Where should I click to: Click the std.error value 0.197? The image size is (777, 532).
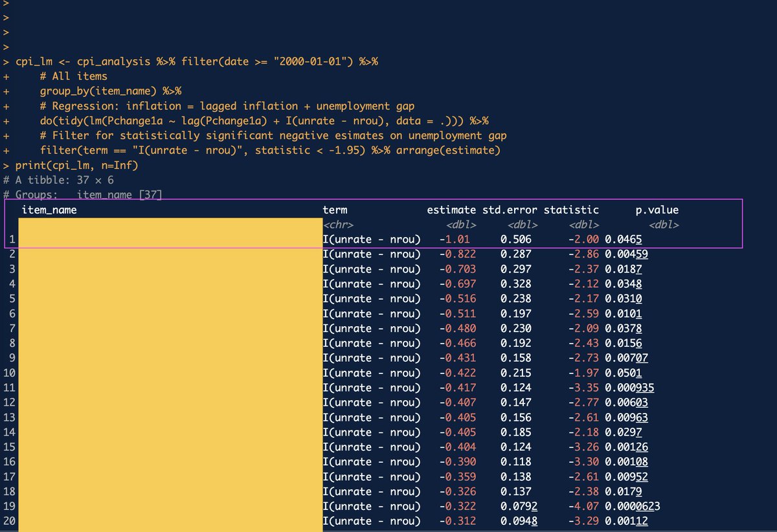point(516,314)
